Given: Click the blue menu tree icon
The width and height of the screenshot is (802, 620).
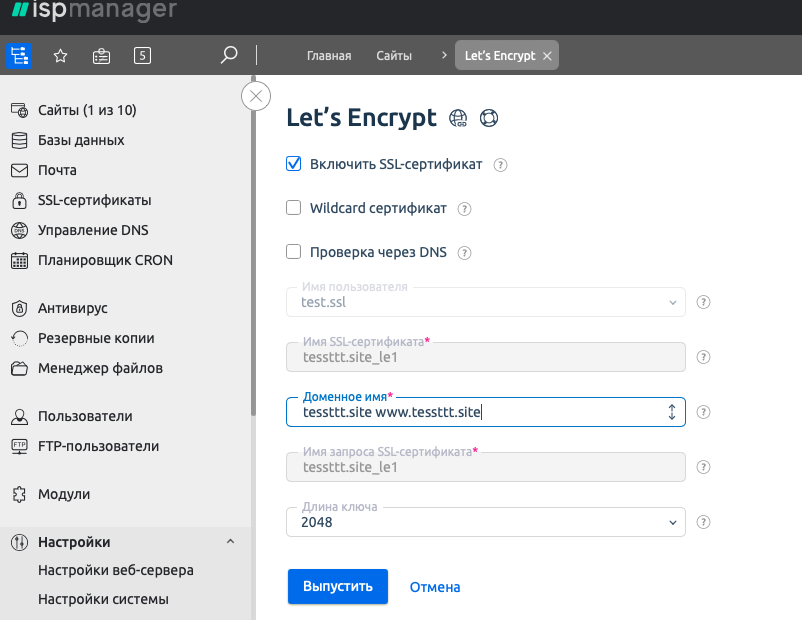Looking at the screenshot, I should coord(19,56).
